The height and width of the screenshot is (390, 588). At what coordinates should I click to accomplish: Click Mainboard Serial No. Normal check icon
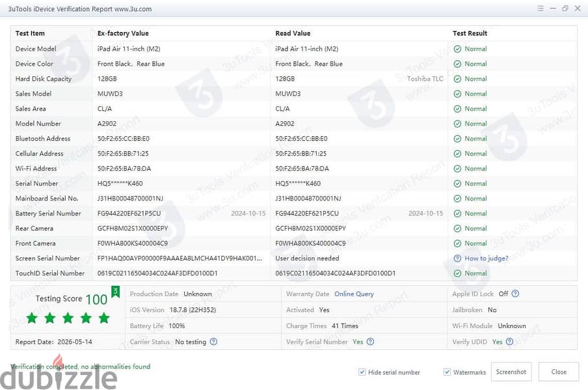point(457,199)
